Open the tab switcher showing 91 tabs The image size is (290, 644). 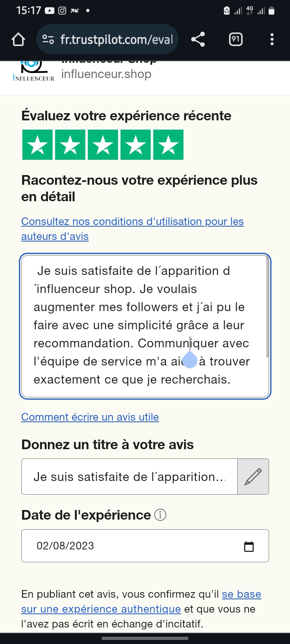(x=236, y=39)
